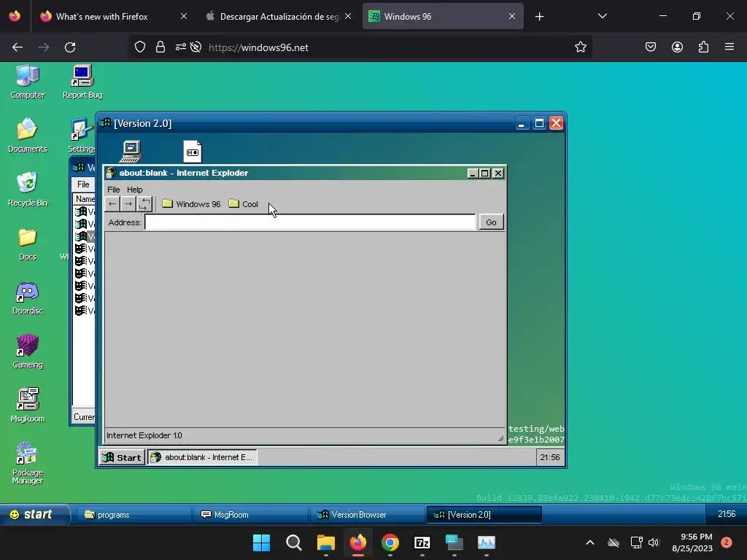Close the [Version 2.0] window
747x560 pixels.
coord(556,123)
